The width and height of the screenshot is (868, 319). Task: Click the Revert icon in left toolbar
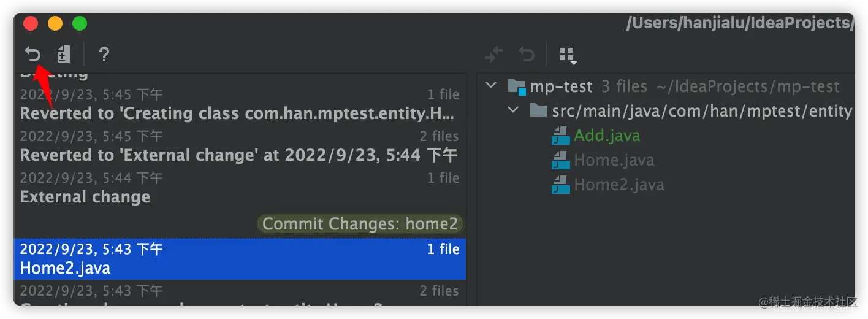[x=32, y=55]
